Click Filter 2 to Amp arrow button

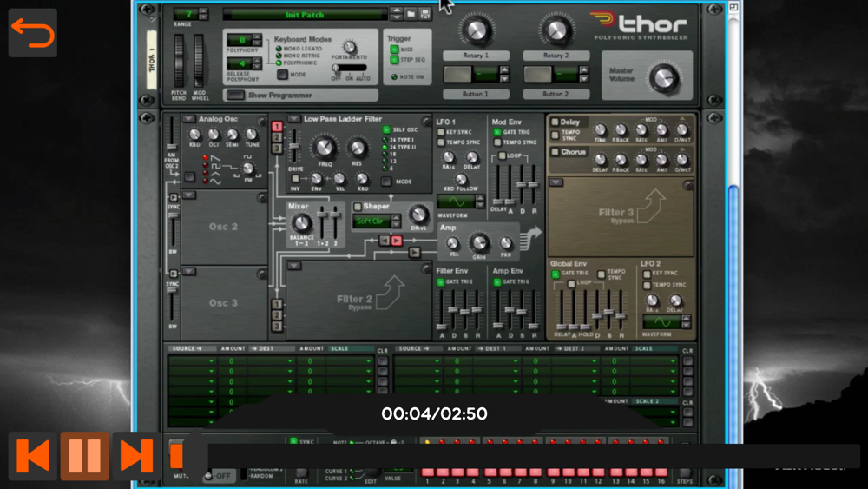[x=414, y=253]
